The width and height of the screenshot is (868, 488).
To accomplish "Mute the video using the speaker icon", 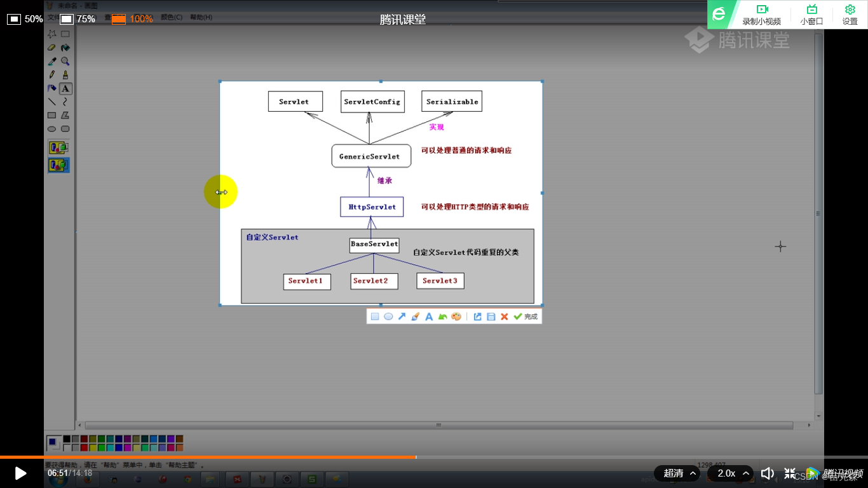I will point(768,473).
